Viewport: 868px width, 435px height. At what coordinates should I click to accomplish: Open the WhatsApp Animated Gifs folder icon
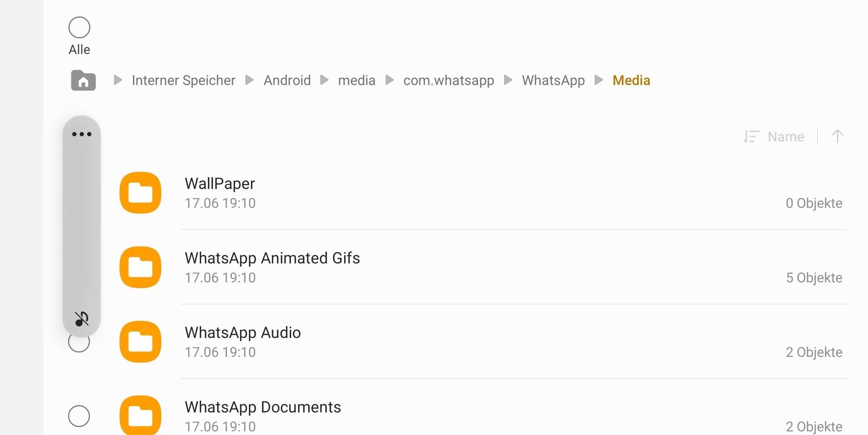[140, 267]
